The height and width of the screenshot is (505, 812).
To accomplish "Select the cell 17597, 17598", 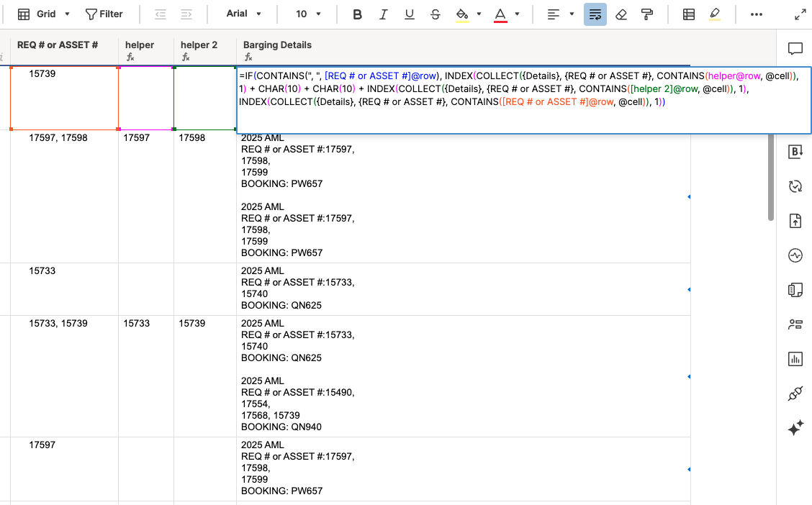I will coord(64,196).
